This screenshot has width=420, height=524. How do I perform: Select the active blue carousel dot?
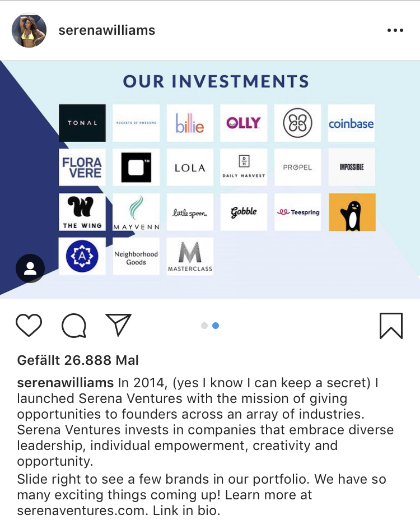click(216, 326)
